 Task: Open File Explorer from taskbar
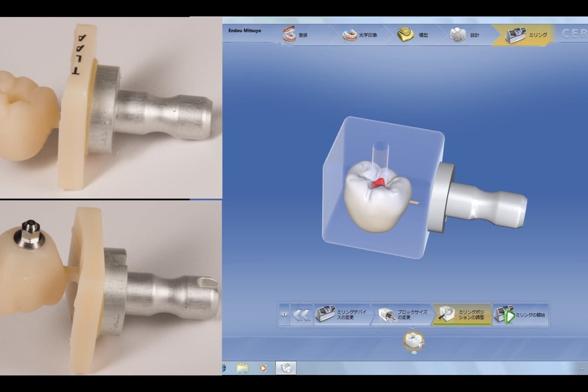coord(243,368)
